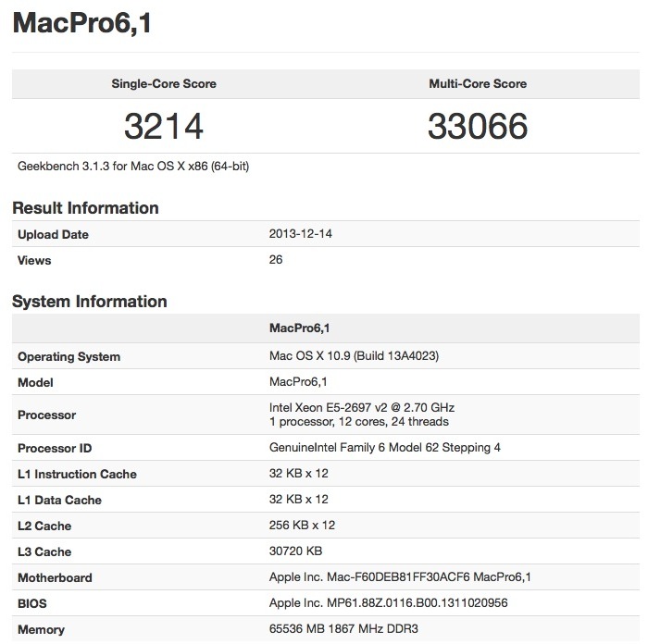Select the Multi-Core Score header

click(x=478, y=84)
